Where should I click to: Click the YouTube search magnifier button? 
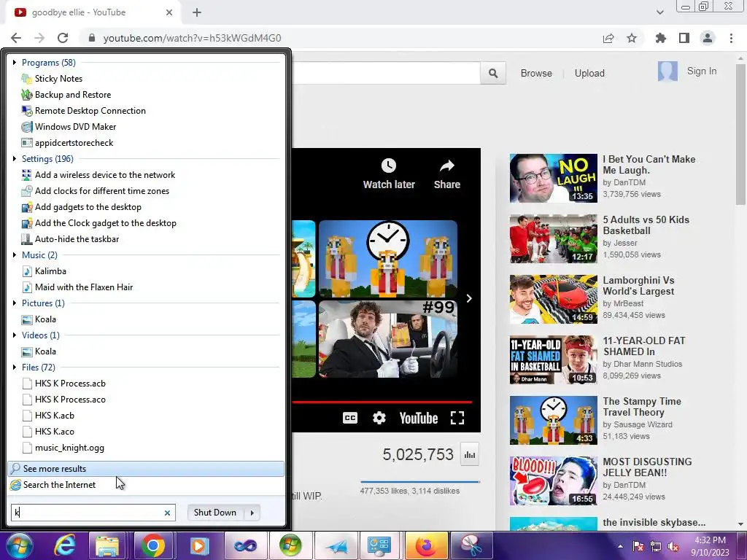[x=493, y=74]
